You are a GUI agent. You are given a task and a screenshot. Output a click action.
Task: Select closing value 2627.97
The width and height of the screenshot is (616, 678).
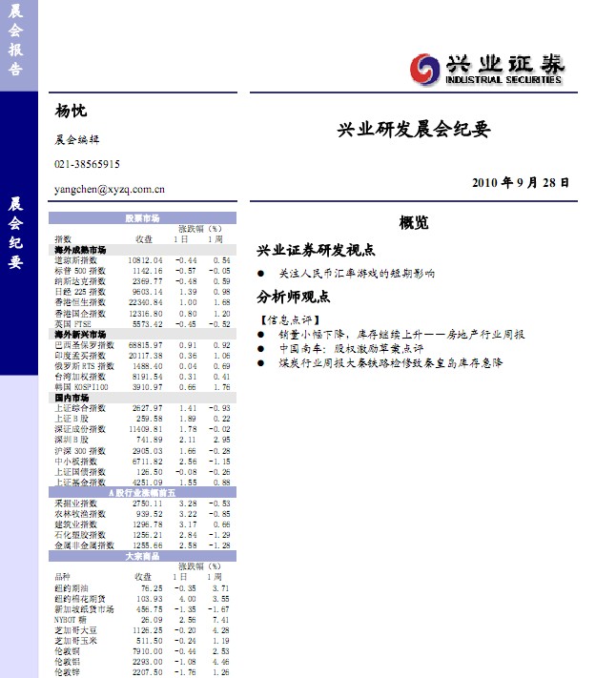click(x=148, y=408)
